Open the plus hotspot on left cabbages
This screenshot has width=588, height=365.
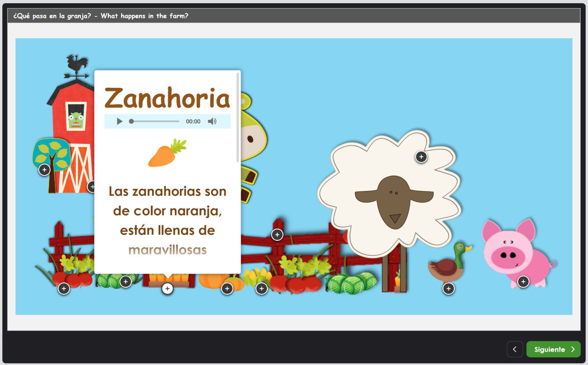[125, 282]
